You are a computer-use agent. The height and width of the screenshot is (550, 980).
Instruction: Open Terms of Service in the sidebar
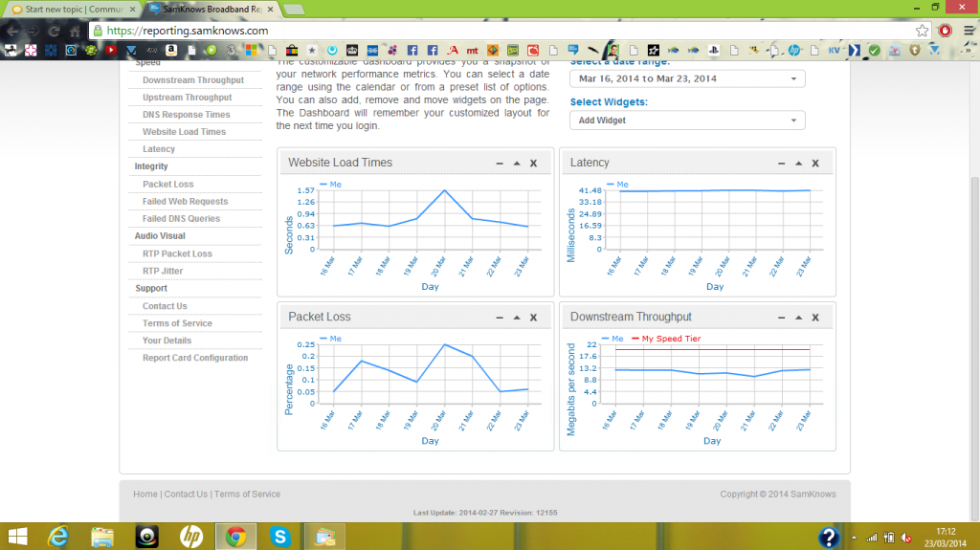click(x=177, y=323)
